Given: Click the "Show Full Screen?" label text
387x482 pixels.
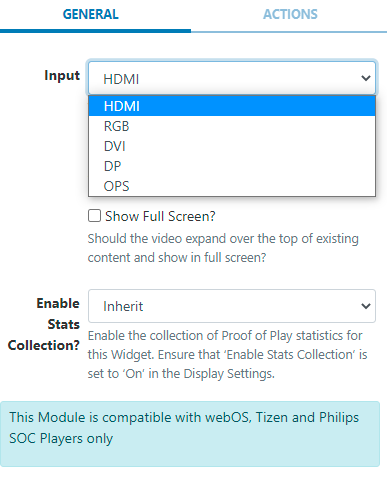Looking at the screenshot, I should 160,216.
